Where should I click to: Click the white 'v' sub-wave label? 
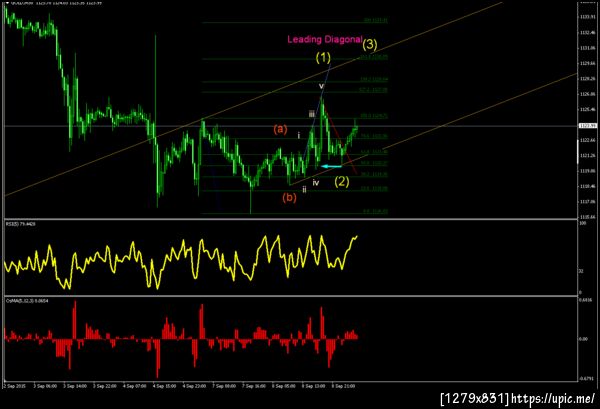pyautogui.click(x=321, y=86)
